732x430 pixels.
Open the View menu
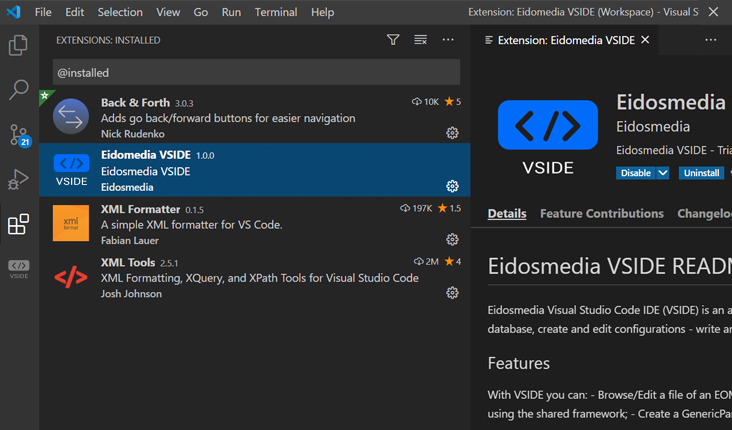tap(168, 12)
